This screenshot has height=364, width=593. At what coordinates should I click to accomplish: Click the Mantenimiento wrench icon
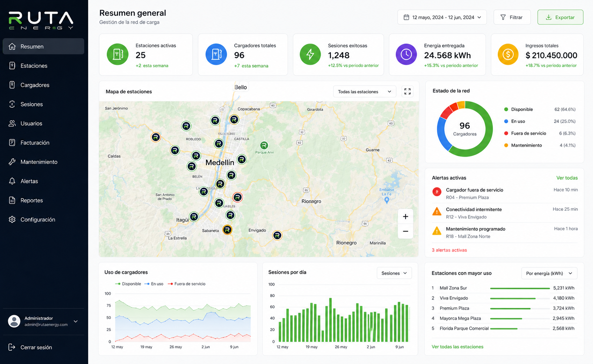(12, 162)
